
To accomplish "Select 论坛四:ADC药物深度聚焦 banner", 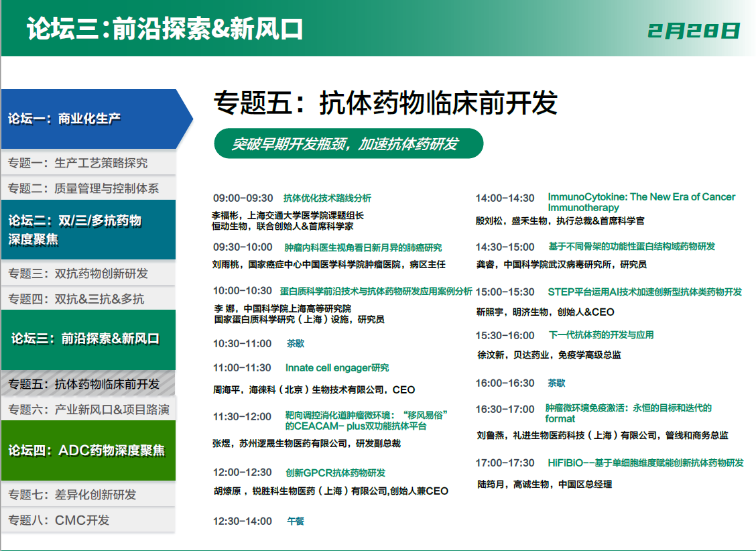I will point(87,450).
